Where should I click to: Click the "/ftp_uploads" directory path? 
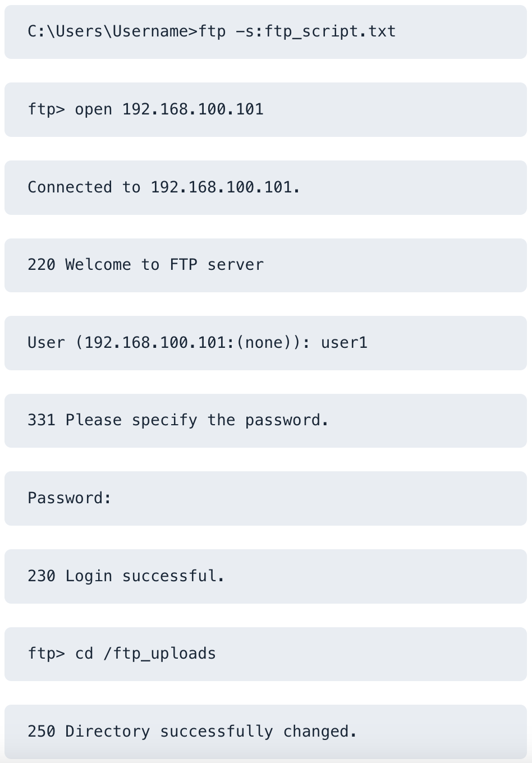point(159,654)
